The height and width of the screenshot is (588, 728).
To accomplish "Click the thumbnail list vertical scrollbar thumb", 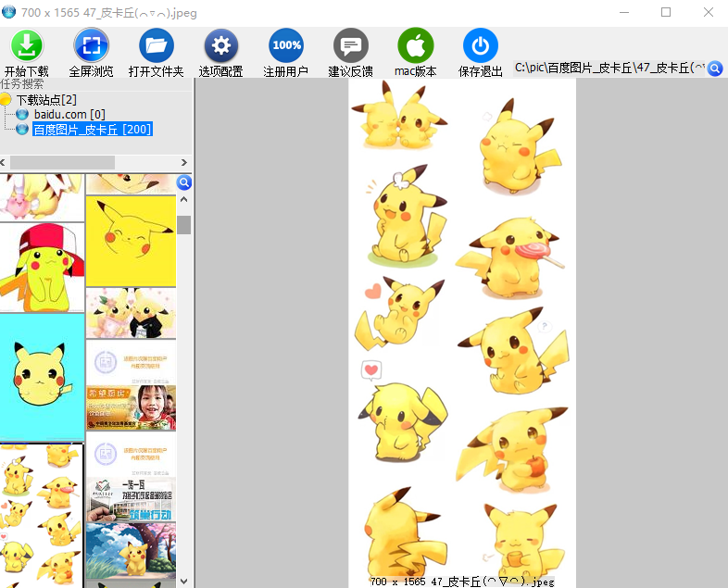I will 184,225.
